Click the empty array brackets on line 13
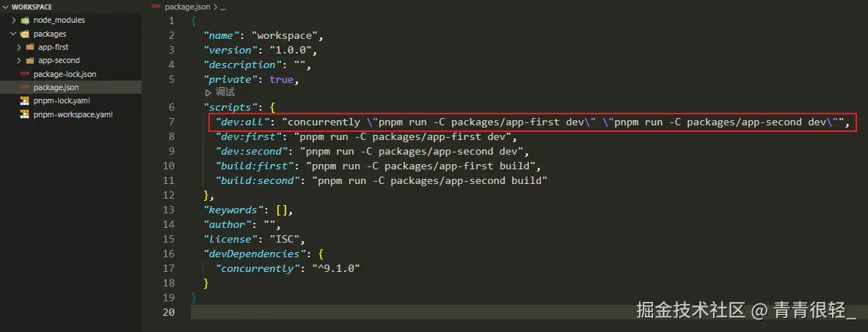This screenshot has height=332, width=868. coord(281,210)
